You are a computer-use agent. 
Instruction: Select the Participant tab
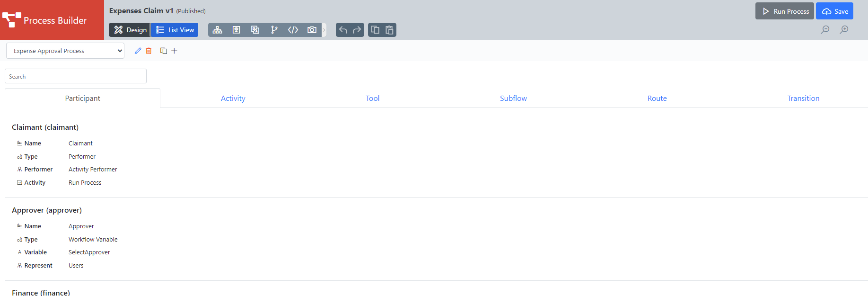82,98
